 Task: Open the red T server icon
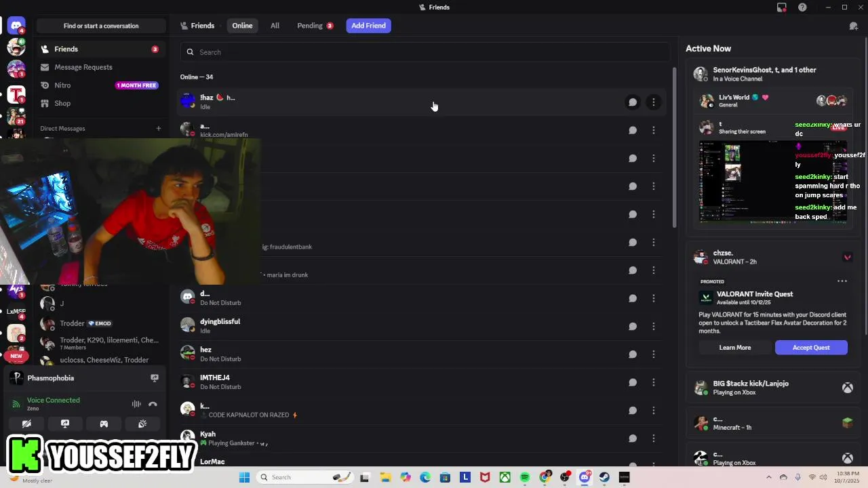point(16,94)
